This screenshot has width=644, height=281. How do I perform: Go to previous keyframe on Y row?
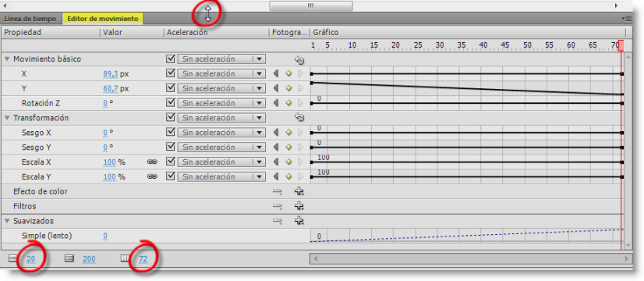point(276,88)
